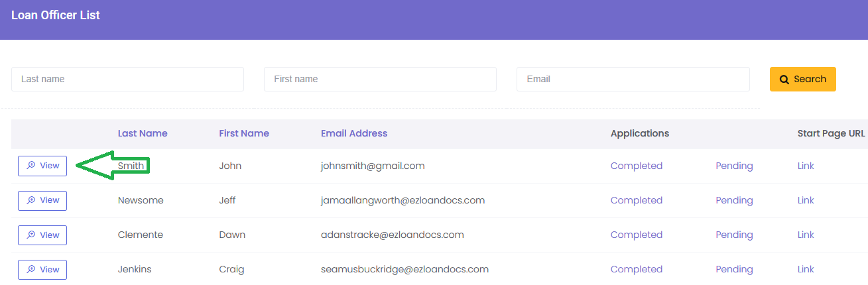Click the magnifier icon on Search button
The image size is (868, 285).
[x=784, y=80]
